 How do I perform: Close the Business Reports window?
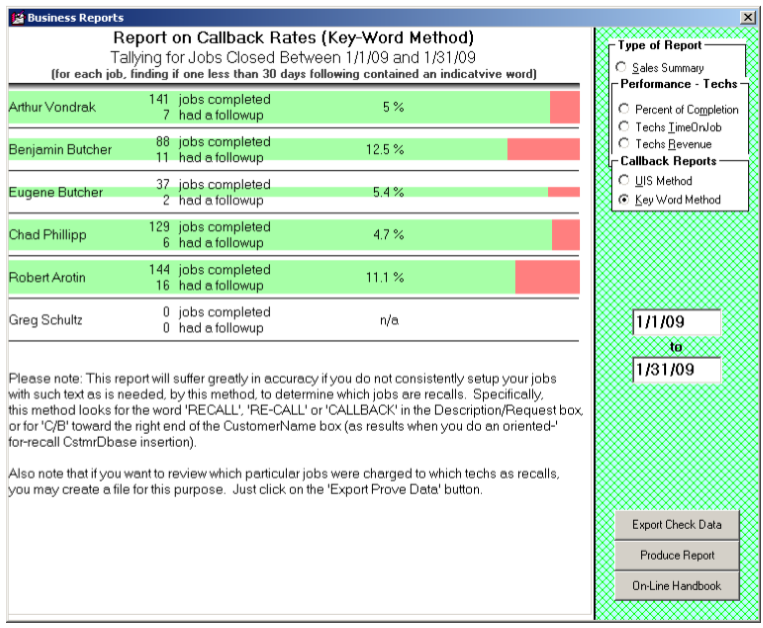[x=747, y=17]
